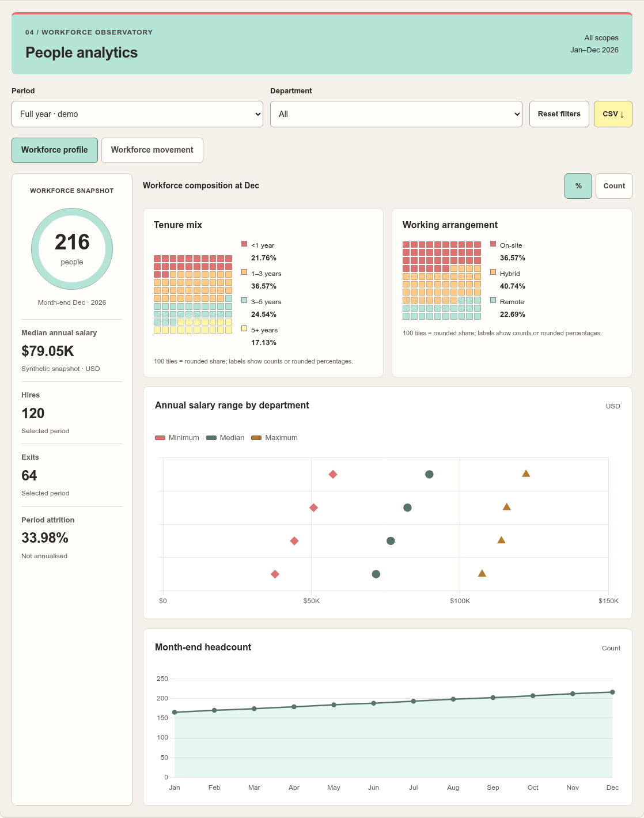Click the May headcount data point
This screenshot has width=644, height=818.
[x=334, y=705]
